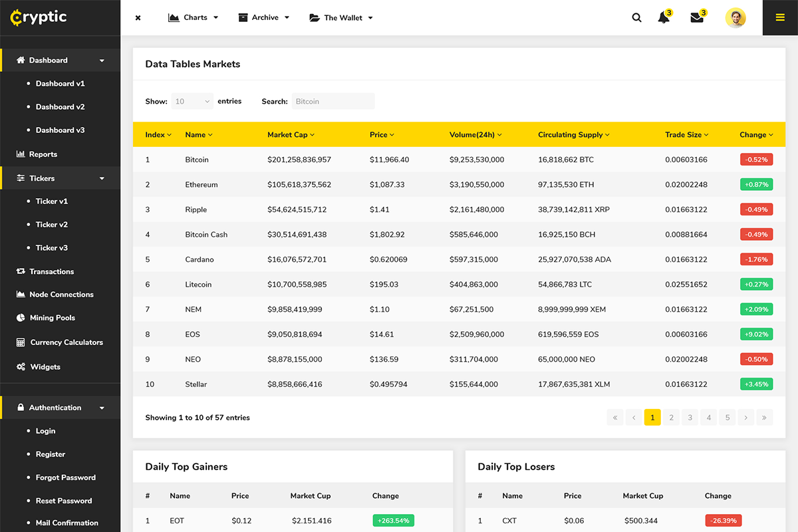Click the search magnifier icon
The image size is (798, 532).
pos(636,18)
